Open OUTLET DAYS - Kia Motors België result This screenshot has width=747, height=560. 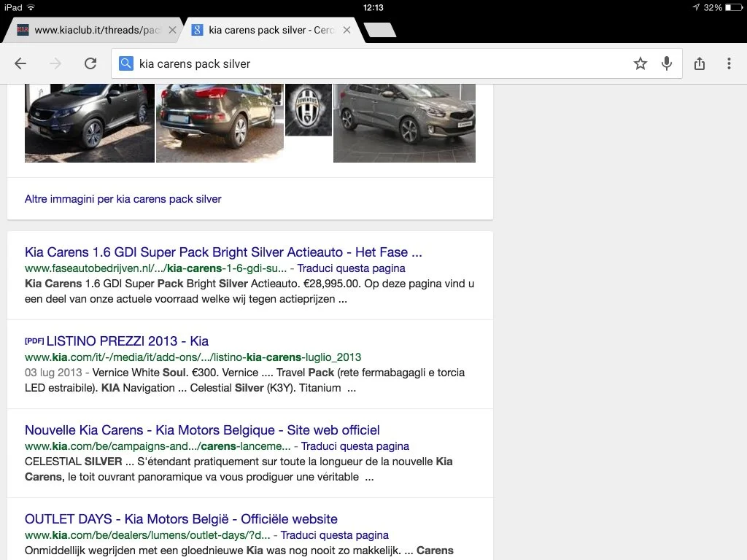(x=181, y=519)
